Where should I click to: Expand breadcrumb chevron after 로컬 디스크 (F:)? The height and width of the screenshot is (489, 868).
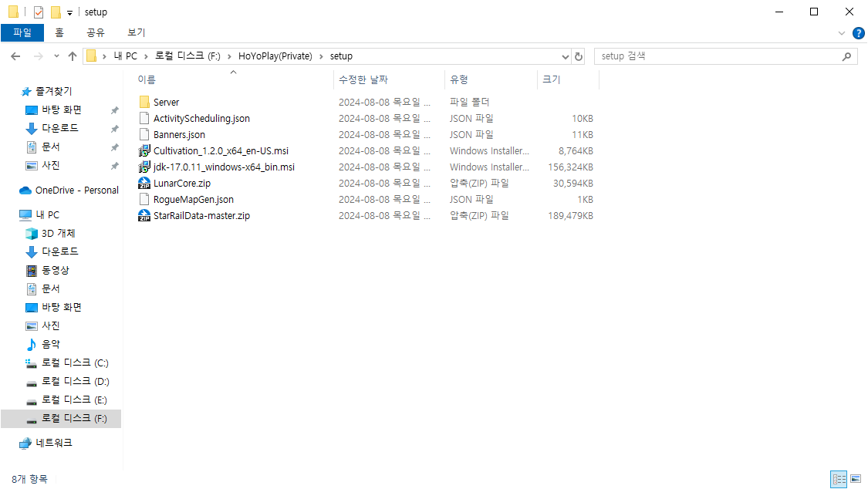tap(229, 56)
